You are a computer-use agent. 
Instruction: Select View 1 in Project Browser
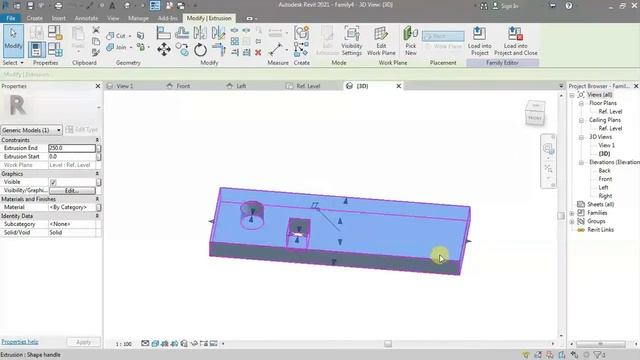(x=607, y=145)
